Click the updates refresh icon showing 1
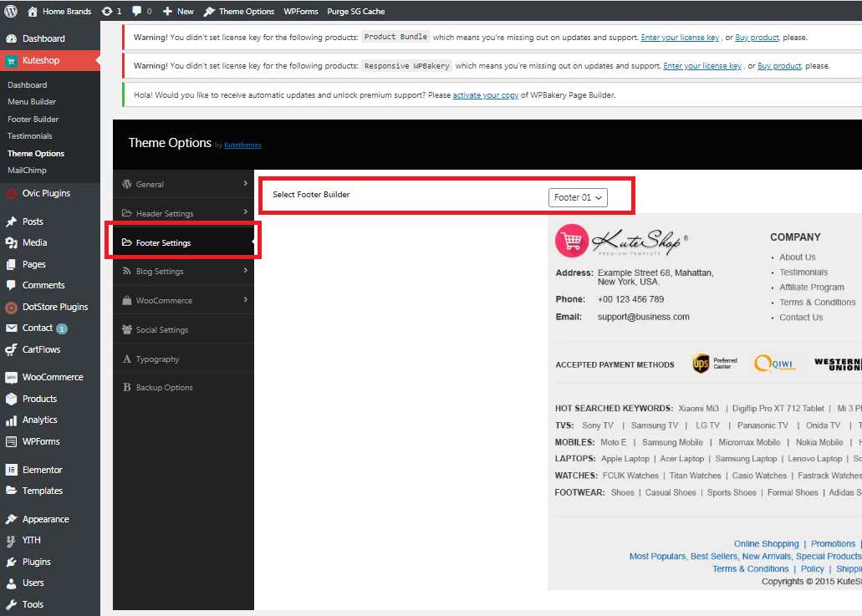The image size is (862, 616). [107, 11]
